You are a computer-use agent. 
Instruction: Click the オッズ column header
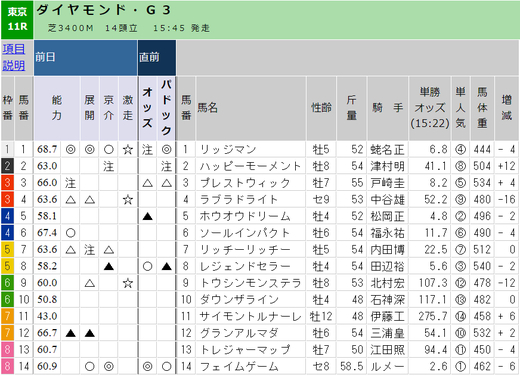pyautogui.click(x=147, y=108)
